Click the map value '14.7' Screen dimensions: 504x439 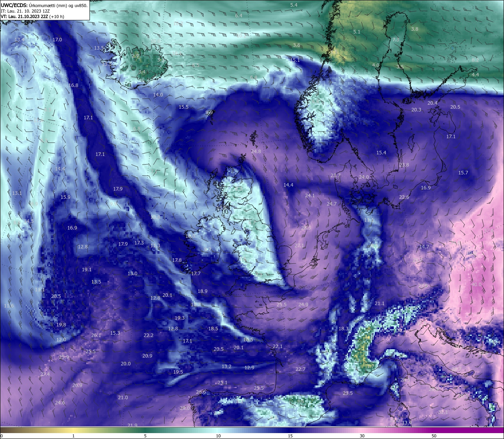[x=424, y=247]
